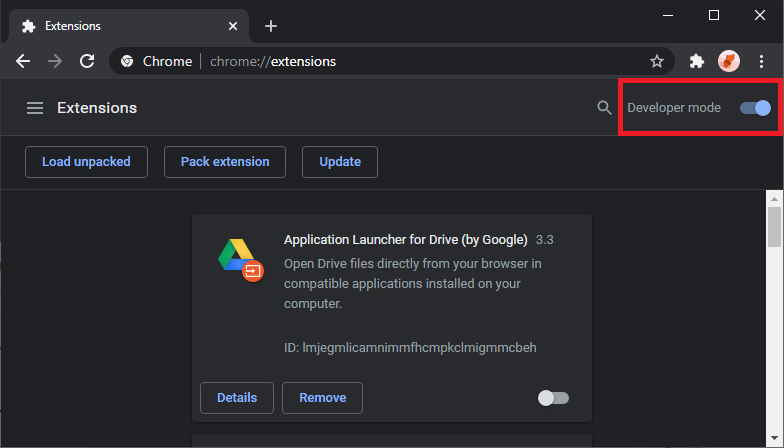Click the back navigation arrow
Image resolution: width=784 pixels, height=448 pixels.
[23, 61]
